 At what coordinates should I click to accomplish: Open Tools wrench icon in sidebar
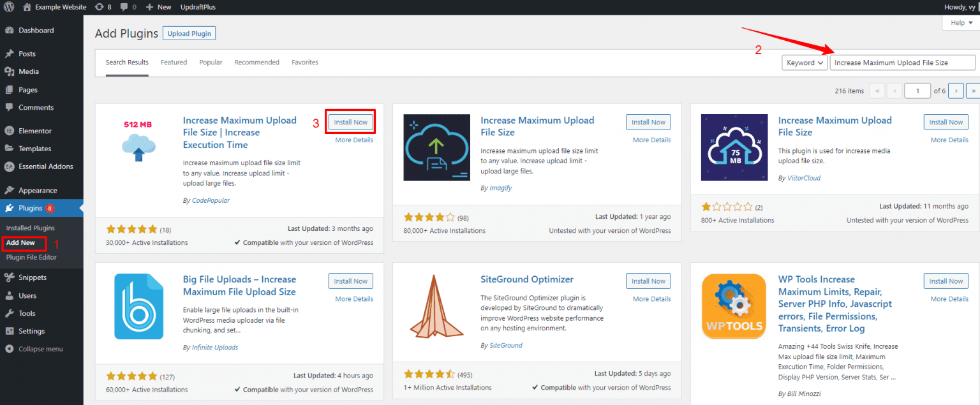click(x=10, y=313)
